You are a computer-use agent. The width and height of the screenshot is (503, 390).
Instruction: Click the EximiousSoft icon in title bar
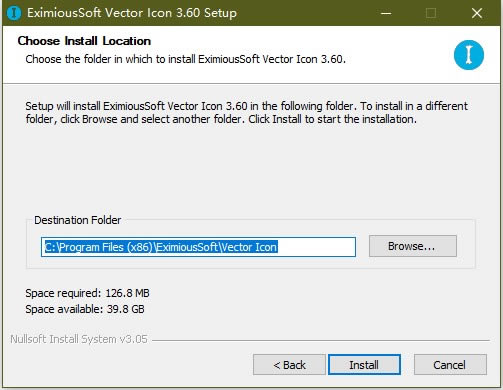[14, 13]
